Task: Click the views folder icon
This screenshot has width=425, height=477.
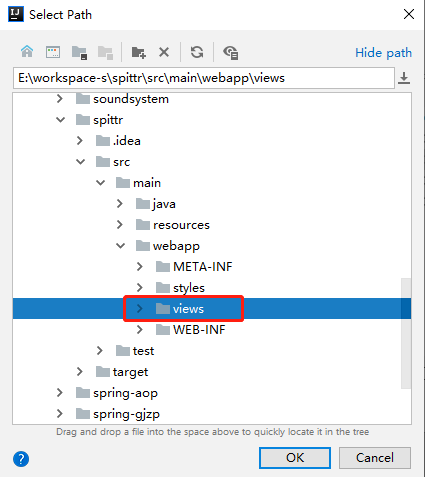Action: coord(163,309)
